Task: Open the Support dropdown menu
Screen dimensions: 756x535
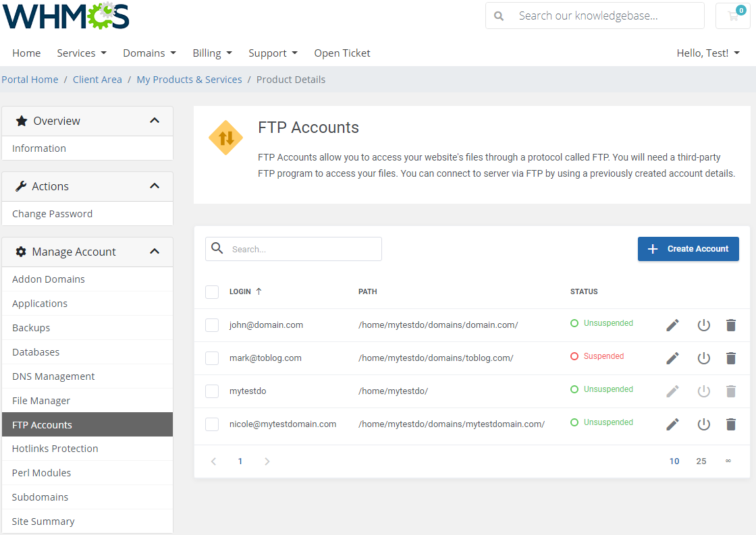Action: pyautogui.click(x=273, y=53)
